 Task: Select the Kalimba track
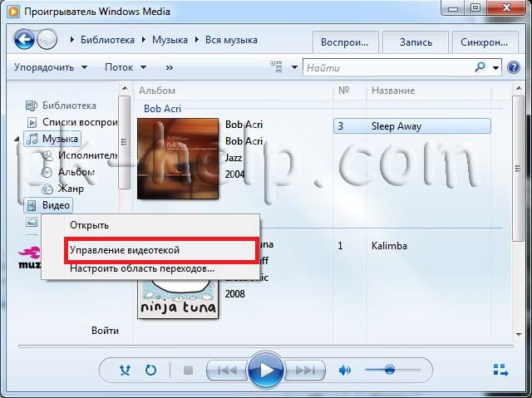click(389, 245)
